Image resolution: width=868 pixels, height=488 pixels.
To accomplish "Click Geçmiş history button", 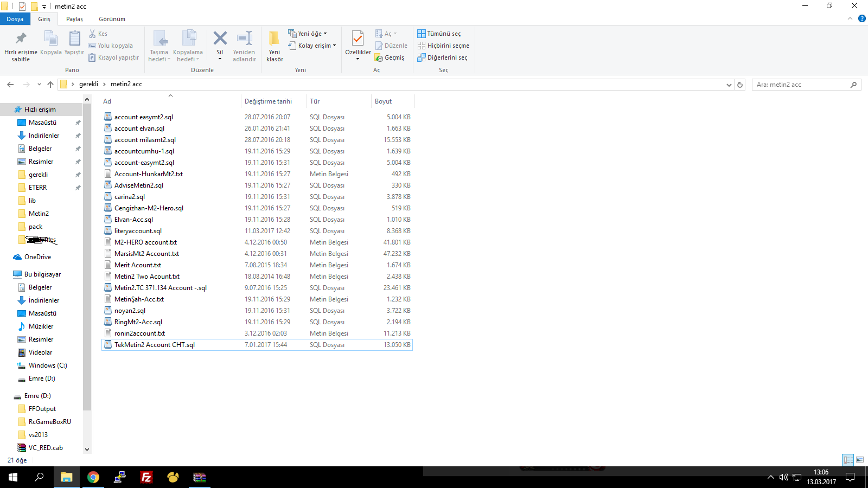I will click(x=390, y=57).
